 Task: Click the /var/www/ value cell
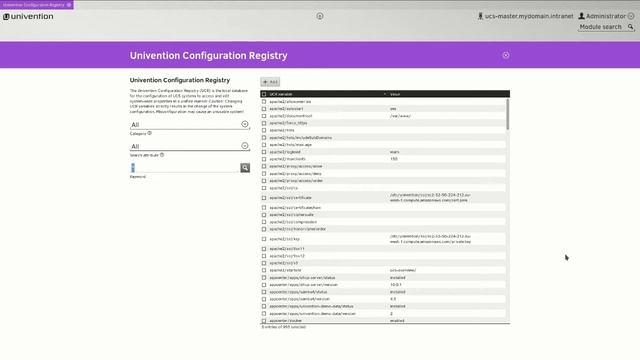400,116
